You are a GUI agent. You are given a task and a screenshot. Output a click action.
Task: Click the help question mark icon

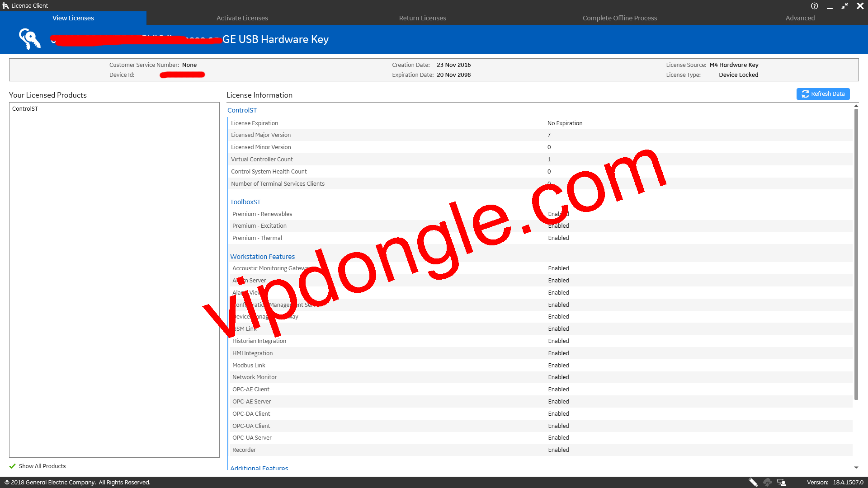click(815, 6)
